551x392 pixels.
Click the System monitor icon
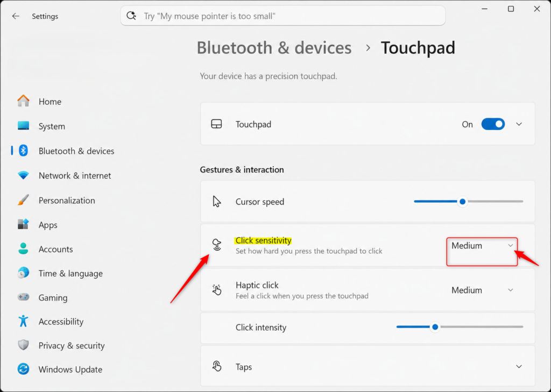tap(23, 126)
